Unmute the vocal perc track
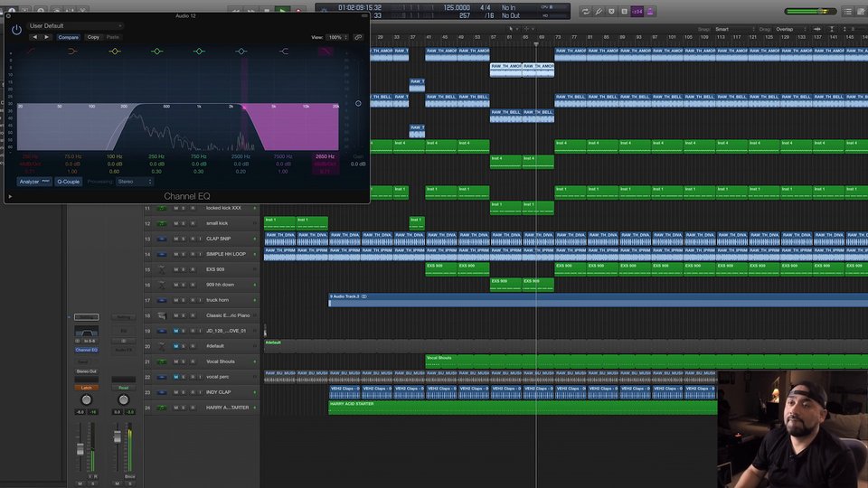Image resolution: width=868 pixels, height=488 pixels. point(176,377)
